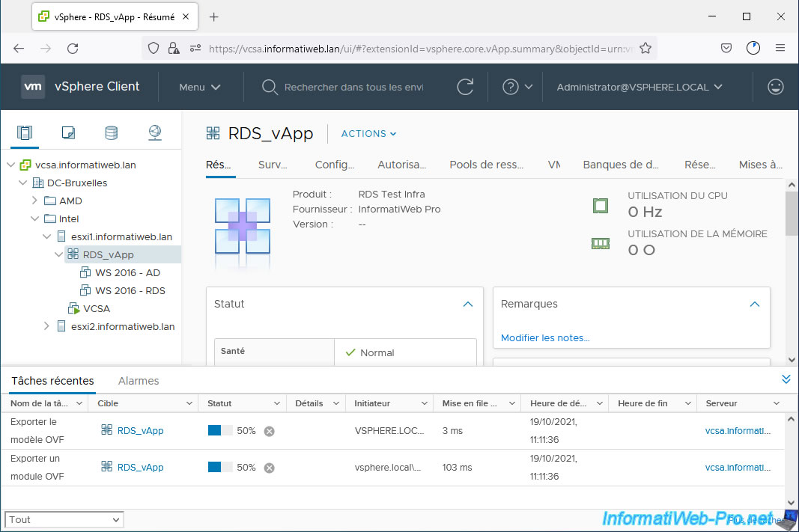Collapse the esxi1.informatiweb.lan host node

click(x=47, y=236)
